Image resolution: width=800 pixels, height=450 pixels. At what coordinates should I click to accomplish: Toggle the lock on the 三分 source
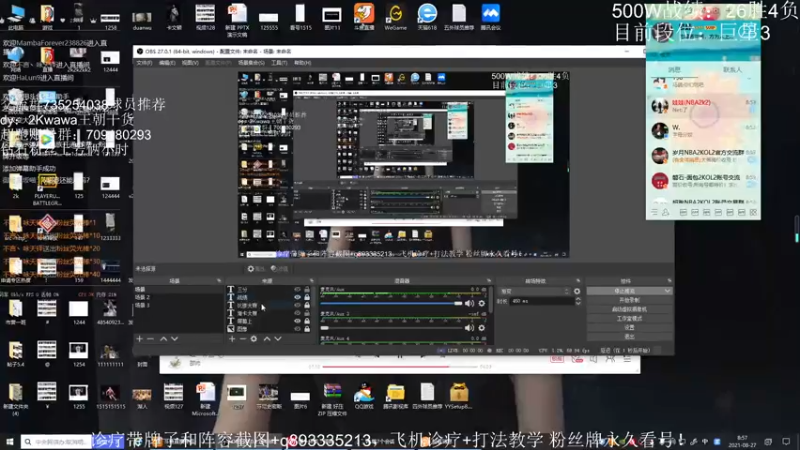[307, 290]
